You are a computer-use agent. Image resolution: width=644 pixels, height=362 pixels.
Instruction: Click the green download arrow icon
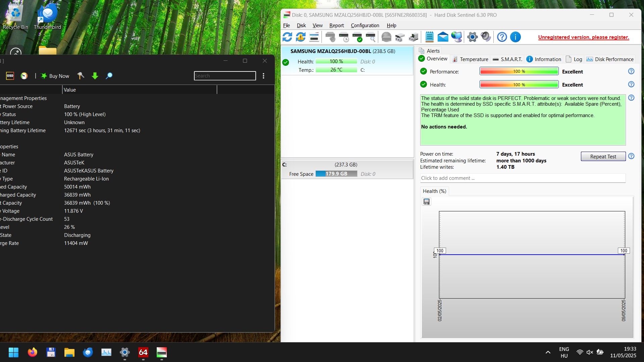click(95, 76)
